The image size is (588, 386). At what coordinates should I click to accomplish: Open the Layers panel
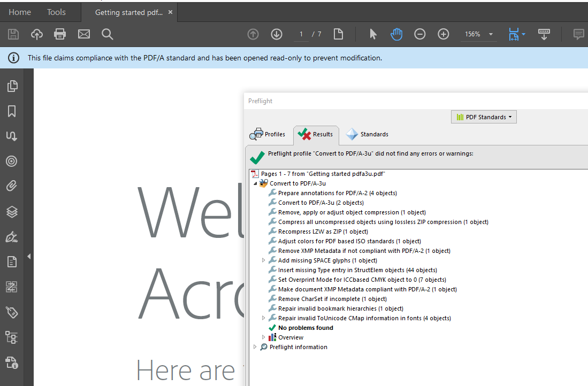[x=12, y=212]
